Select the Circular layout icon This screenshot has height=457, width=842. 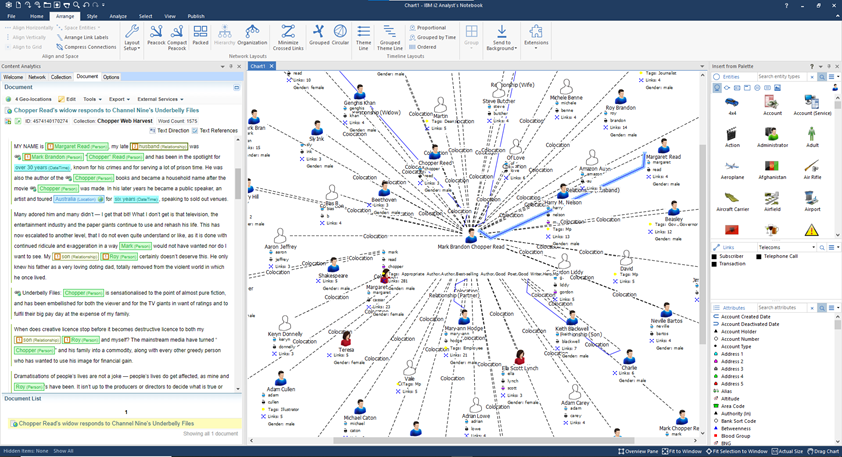point(341,36)
